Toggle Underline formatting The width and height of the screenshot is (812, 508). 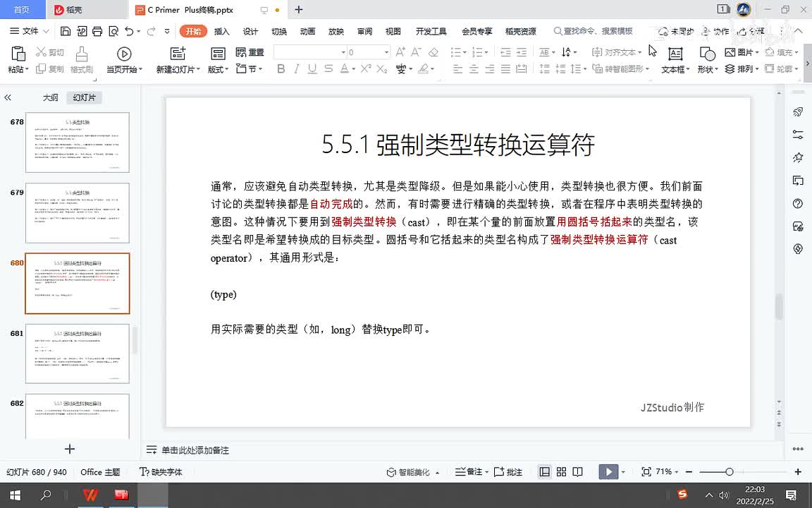click(x=312, y=69)
